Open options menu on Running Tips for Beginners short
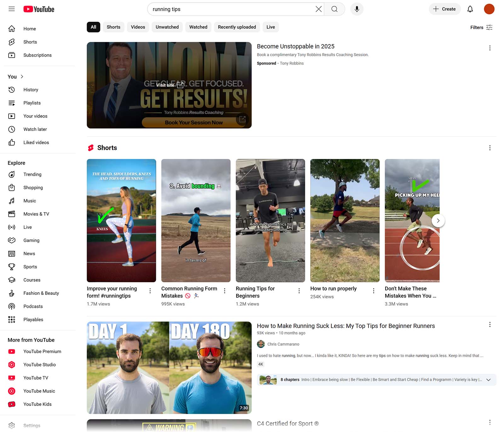Screen dimensions: 504x432 point(299,290)
